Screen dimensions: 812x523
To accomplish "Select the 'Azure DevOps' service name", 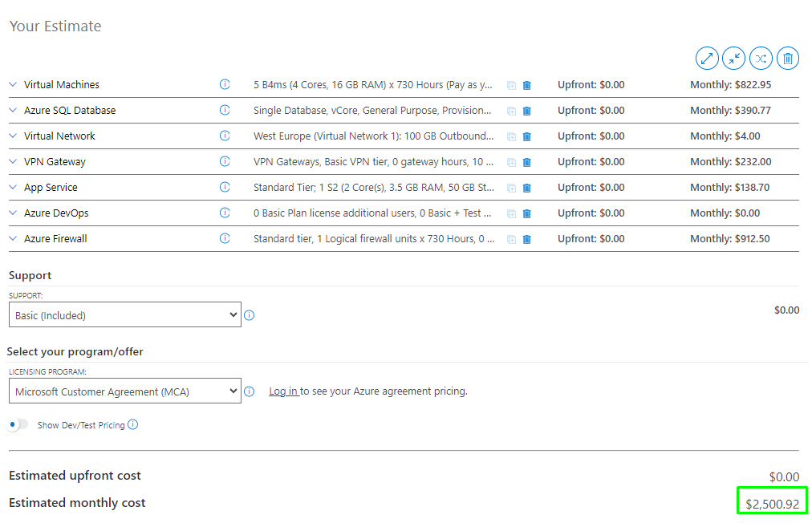I will click(56, 213).
